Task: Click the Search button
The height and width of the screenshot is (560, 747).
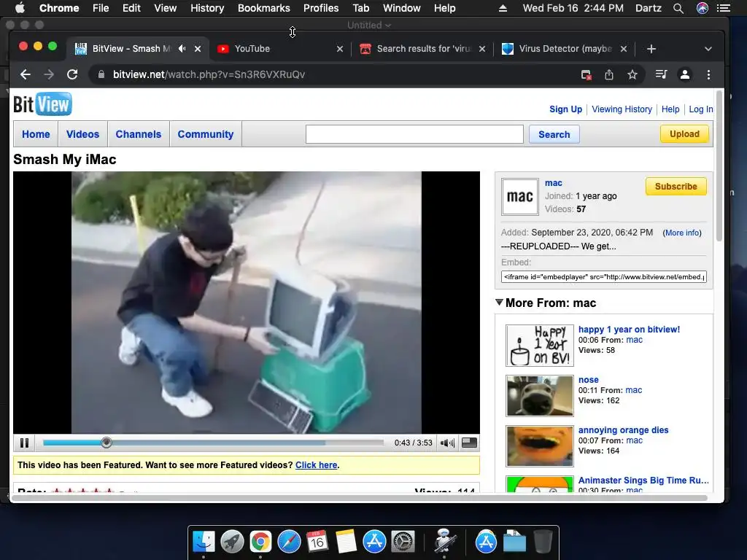Action: [554, 134]
